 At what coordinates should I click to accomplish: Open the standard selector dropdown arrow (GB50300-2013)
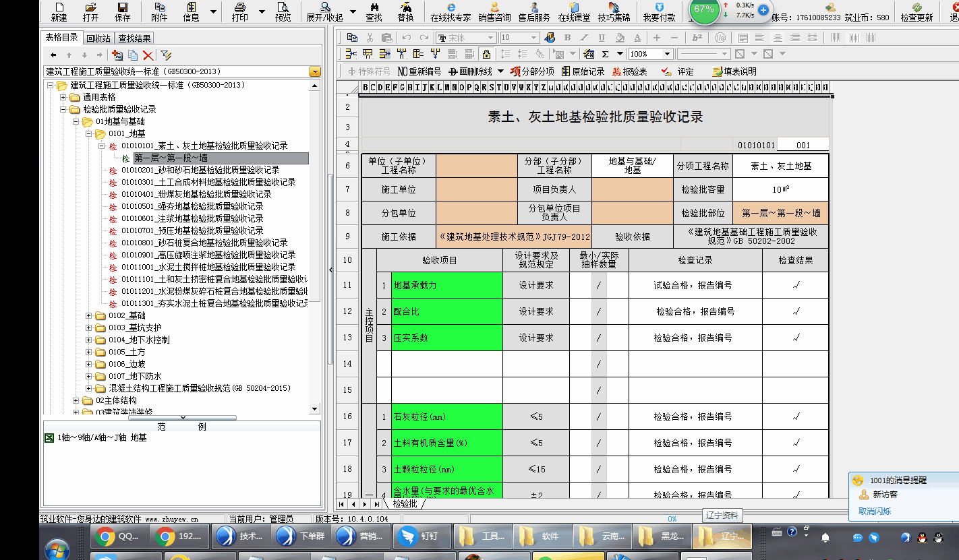click(x=314, y=71)
